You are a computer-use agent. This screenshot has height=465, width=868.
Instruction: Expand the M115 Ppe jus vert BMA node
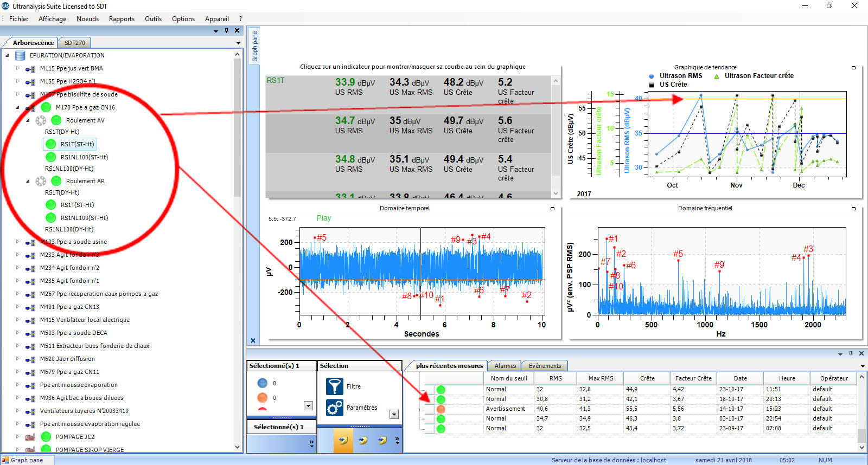tap(17, 68)
